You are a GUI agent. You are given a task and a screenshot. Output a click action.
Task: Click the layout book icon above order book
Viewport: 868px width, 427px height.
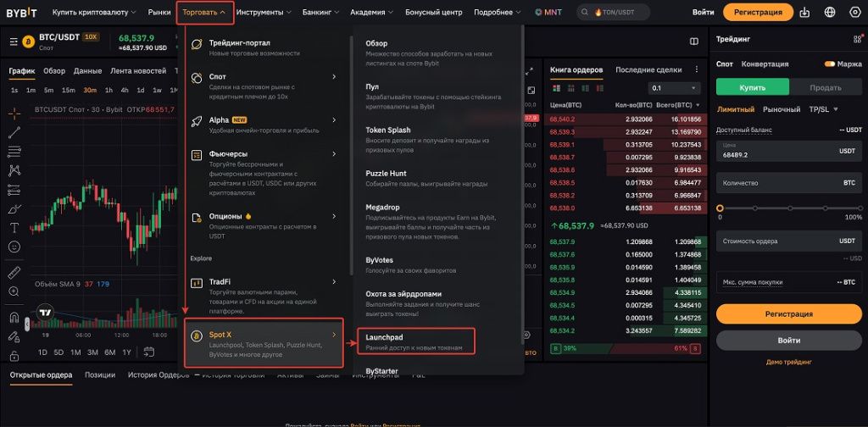(693, 42)
